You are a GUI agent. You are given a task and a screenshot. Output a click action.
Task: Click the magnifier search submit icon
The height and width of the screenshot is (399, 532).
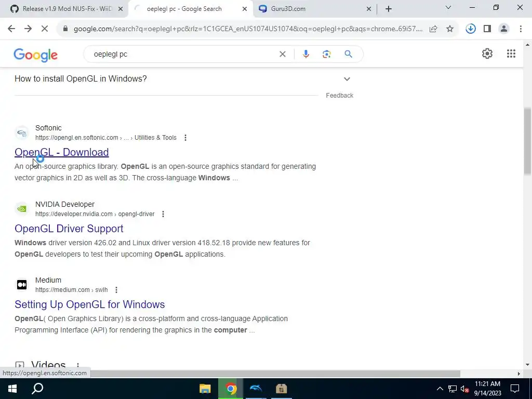(x=348, y=54)
